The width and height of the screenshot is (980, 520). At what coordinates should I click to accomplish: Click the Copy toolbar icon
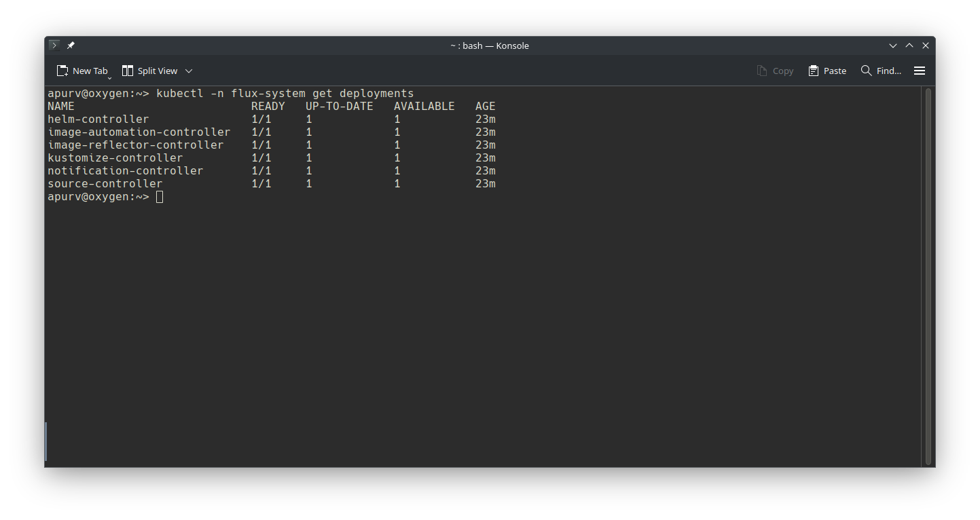pyautogui.click(x=775, y=71)
